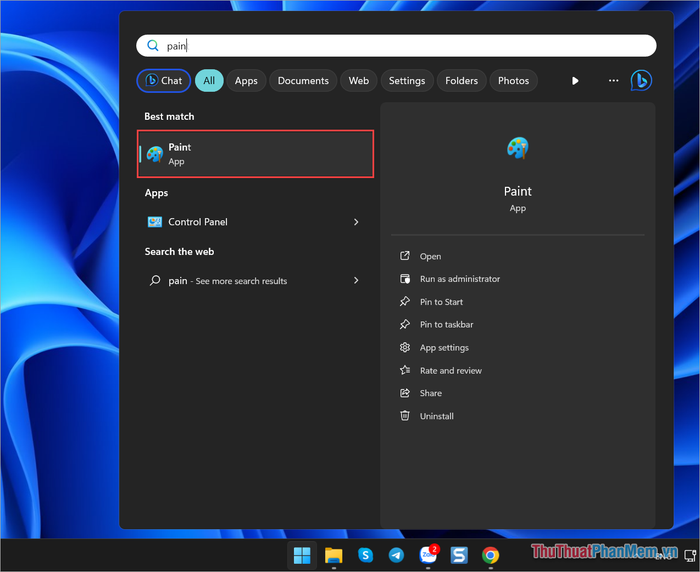
Task: Select the All filter tab
Action: click(x=209, y=81)
